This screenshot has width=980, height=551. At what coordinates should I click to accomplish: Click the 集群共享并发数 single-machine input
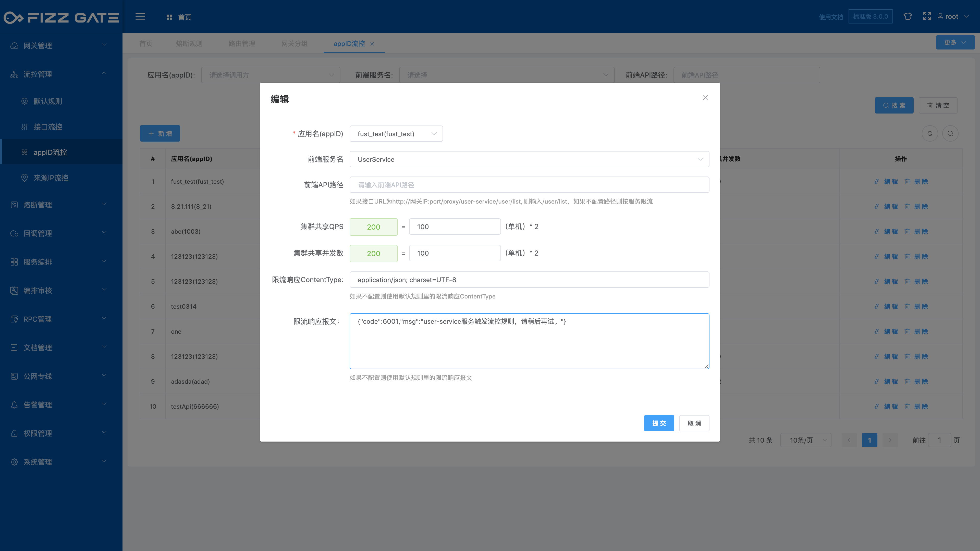(455, 253)
